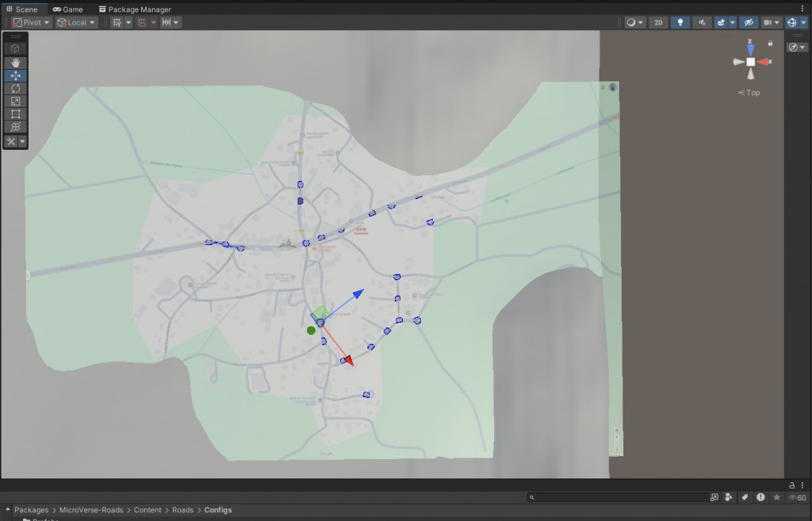Go to Roads breadcrumb
This screenshot has height=521, width=812.
point(183,510)
